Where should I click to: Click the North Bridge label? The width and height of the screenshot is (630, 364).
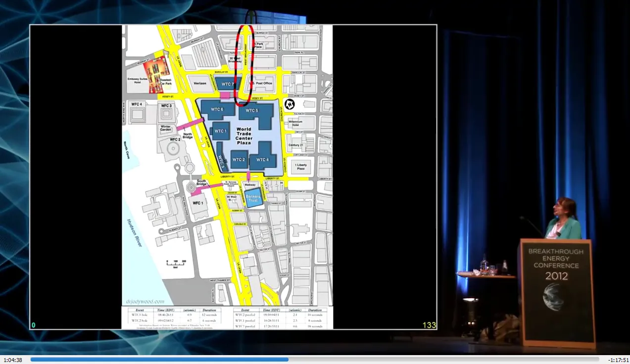[x=188, y=136]
